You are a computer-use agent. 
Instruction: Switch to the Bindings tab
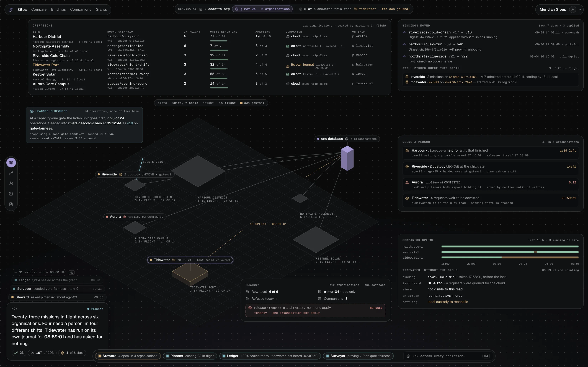[58, 9]
